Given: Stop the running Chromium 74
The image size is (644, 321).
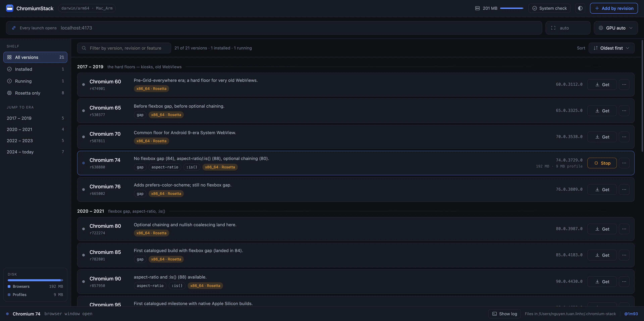Looking at the screenshot, I should (602, 163).
